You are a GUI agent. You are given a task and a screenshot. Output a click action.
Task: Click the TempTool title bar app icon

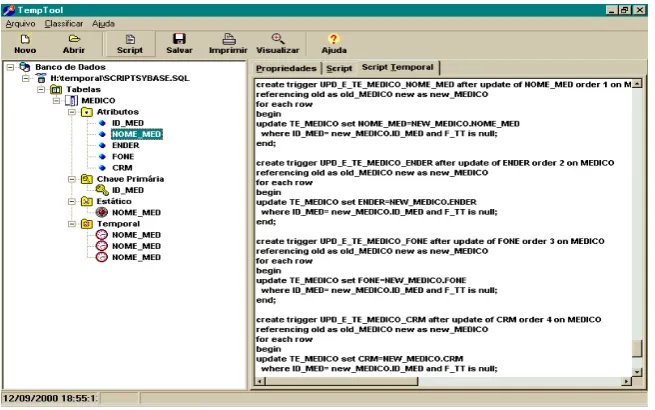[9, 10]
